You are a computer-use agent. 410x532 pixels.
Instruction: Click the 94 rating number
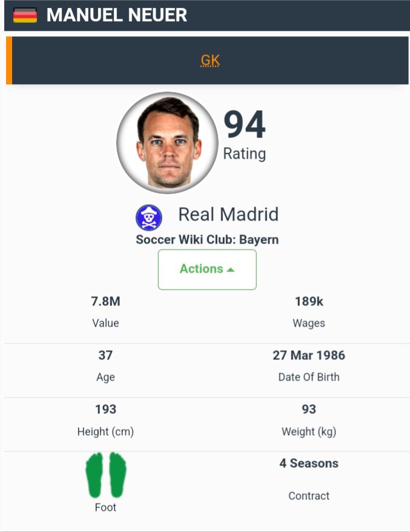pyautogui.click(x=245, y=125)
